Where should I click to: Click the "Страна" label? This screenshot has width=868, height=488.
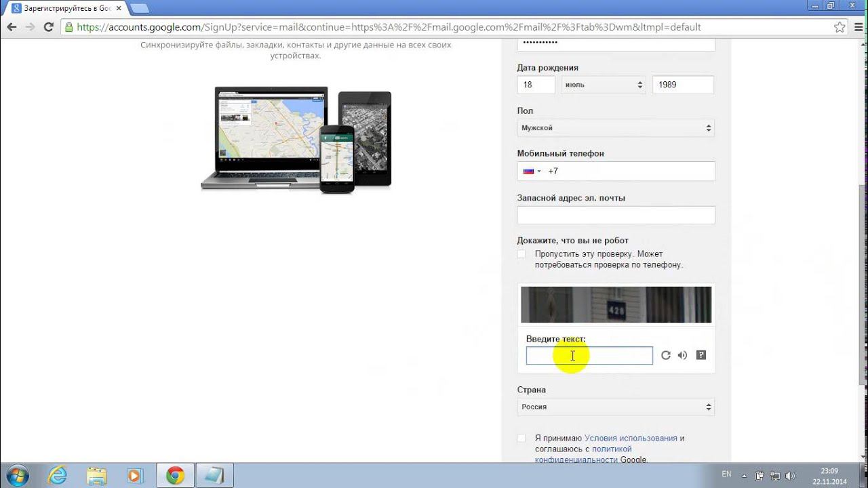[x=531, y=390]
